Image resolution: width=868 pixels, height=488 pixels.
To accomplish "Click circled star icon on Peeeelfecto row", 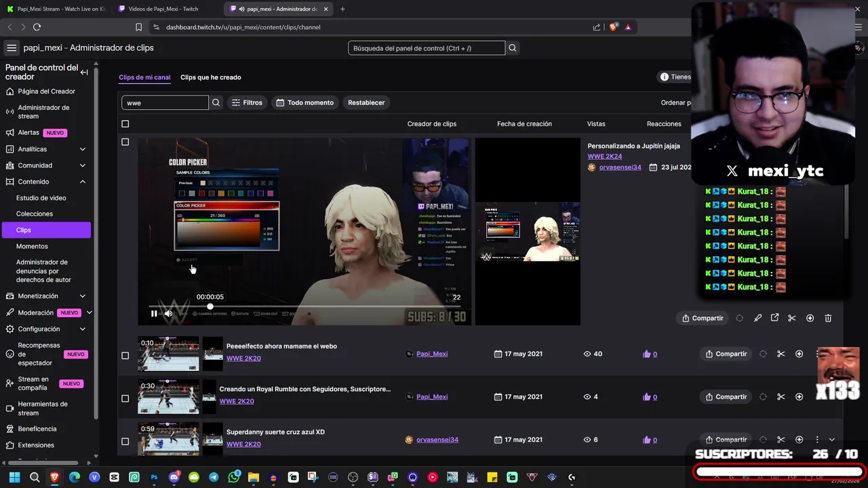I will pyautogui.click(x=799, y=354).
